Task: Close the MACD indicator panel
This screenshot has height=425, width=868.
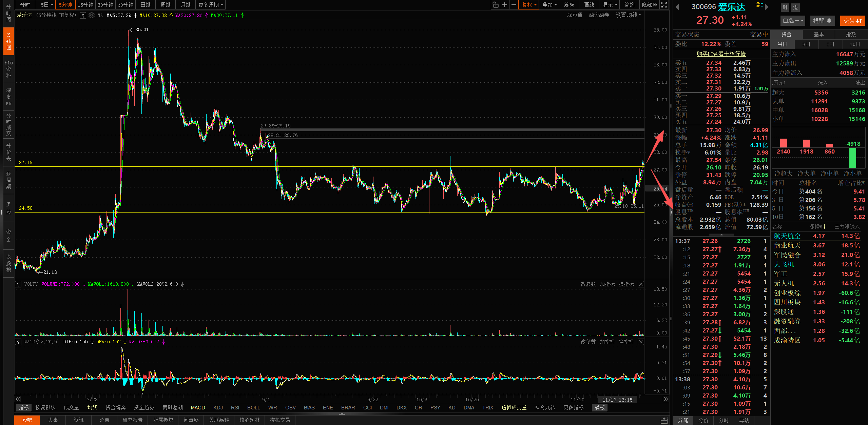Action: tap(641, 342)
